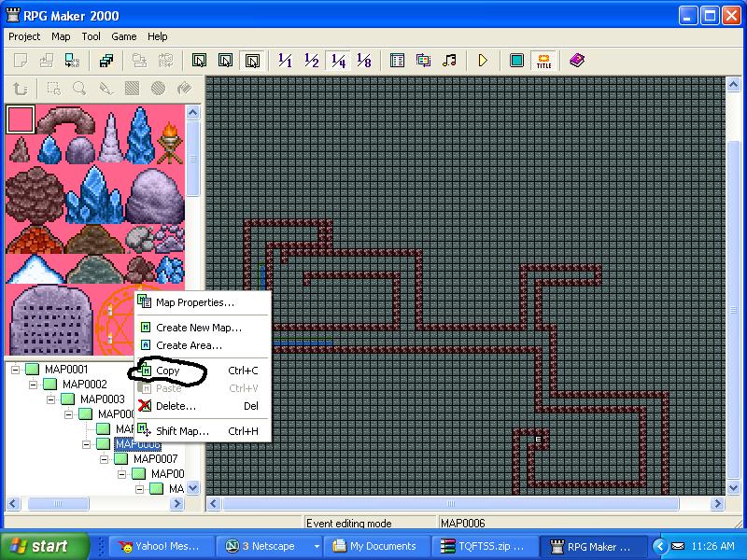The width and height of the screenshot is (747, 560).
Task: Open the Map menu
Action: click(61, 36)
